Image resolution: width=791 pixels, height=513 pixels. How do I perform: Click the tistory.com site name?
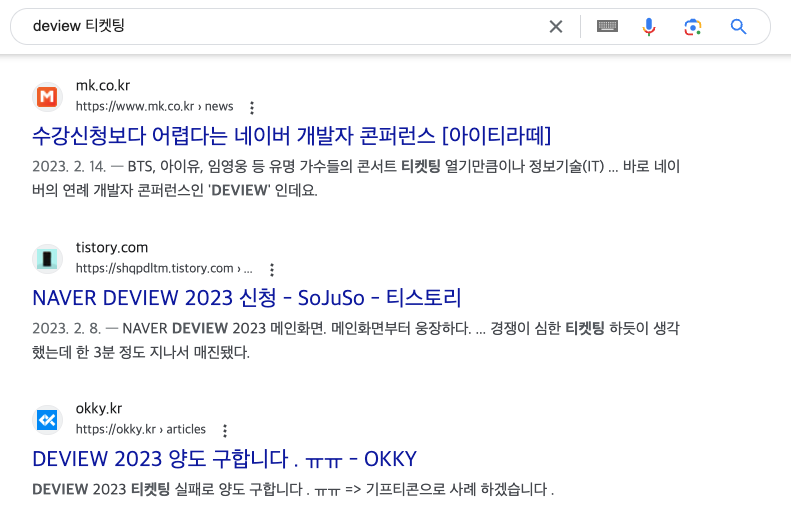pos(112,248)
